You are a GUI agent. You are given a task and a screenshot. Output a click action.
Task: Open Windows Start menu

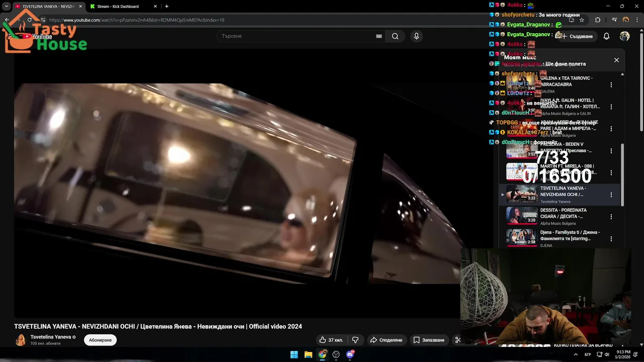click(x=294, y=354)
